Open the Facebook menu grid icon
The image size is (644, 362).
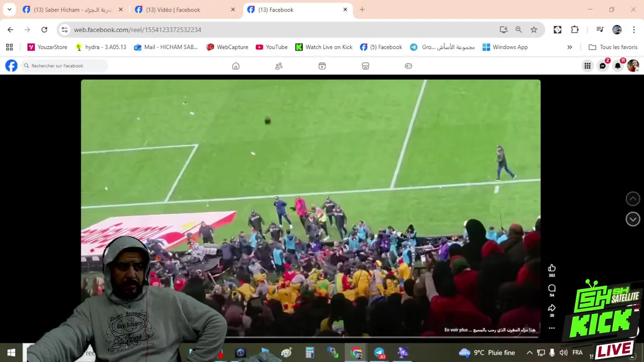(587, 66)
